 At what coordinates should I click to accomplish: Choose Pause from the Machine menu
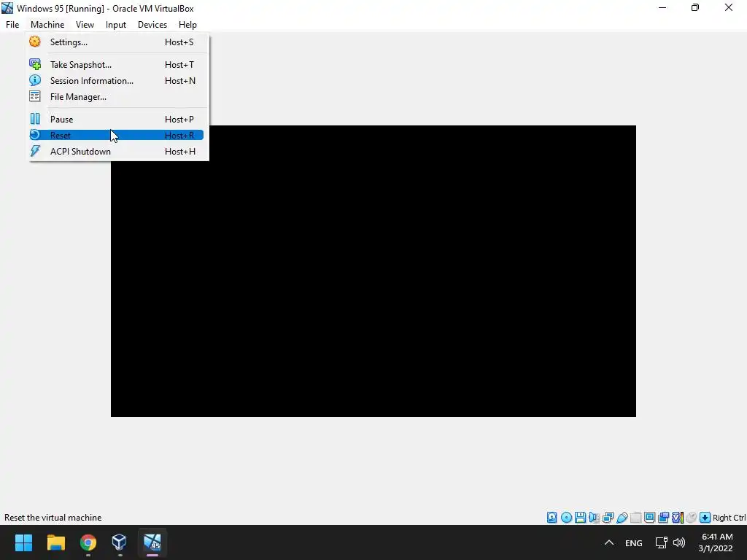[x=116, y=120]
